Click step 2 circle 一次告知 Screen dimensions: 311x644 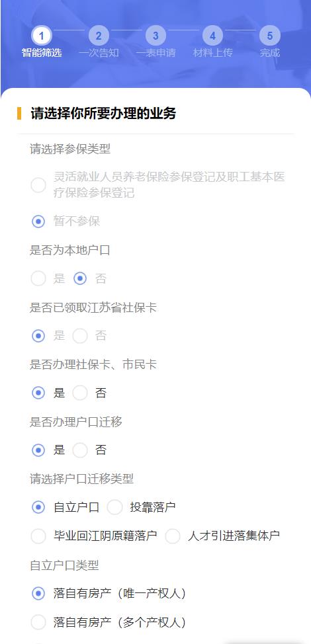99,36
